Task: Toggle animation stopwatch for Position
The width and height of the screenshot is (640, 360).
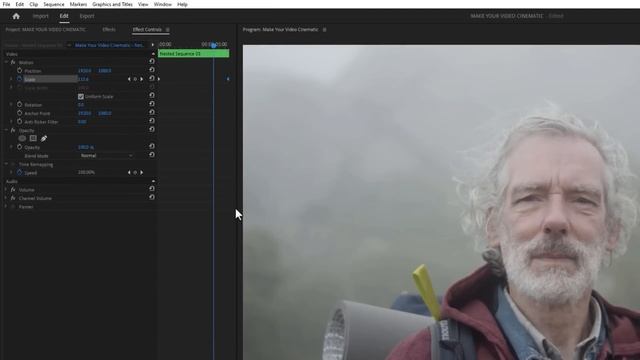Action: pos(20,71)
